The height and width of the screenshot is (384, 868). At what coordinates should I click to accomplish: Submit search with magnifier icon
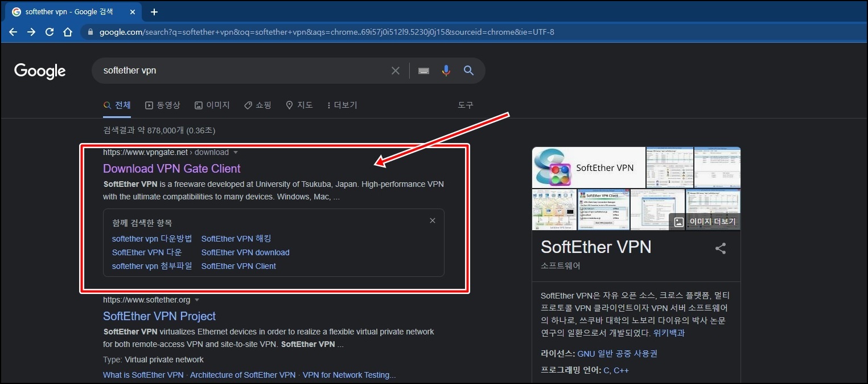coord(468,71)
